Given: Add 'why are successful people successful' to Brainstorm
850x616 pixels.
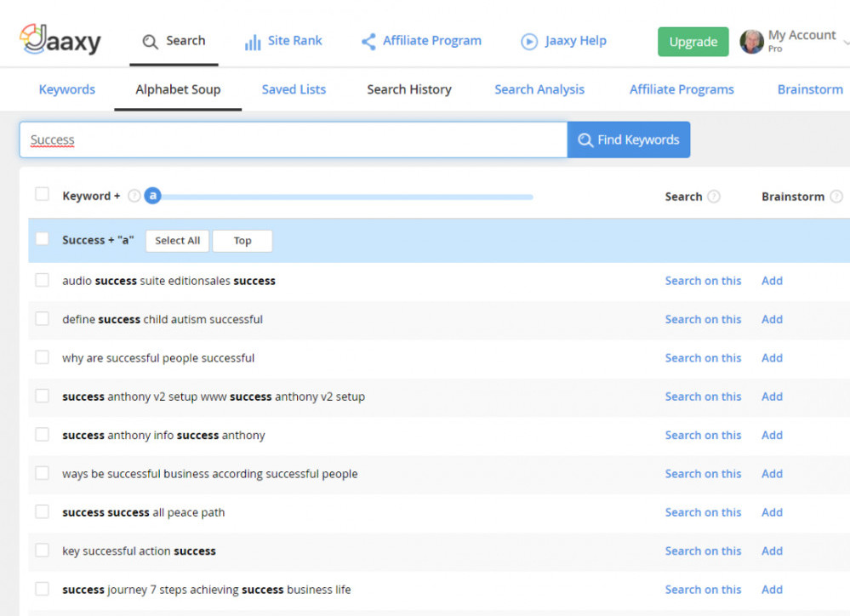Looking at the screenshot, I should (x=772, y=358).
